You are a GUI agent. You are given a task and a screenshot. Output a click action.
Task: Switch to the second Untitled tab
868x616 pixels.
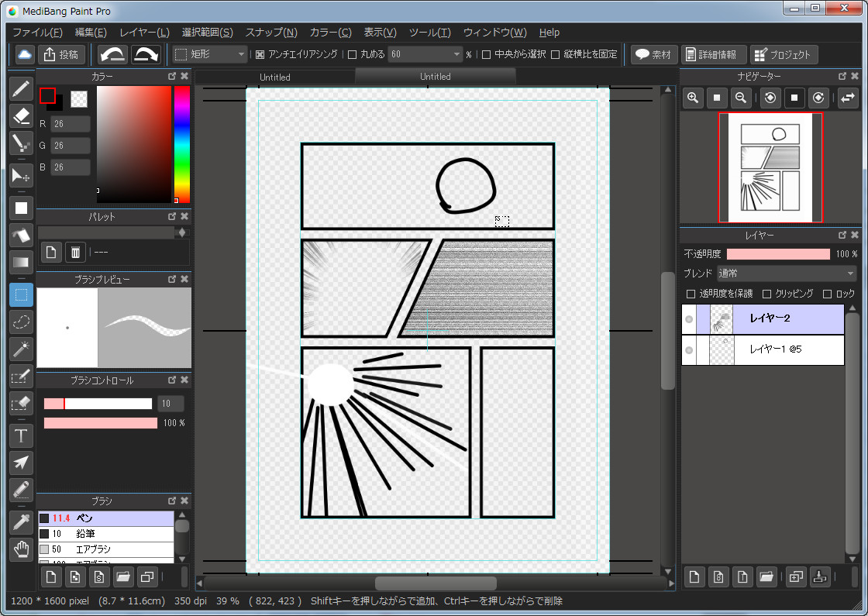coord(435,77)
